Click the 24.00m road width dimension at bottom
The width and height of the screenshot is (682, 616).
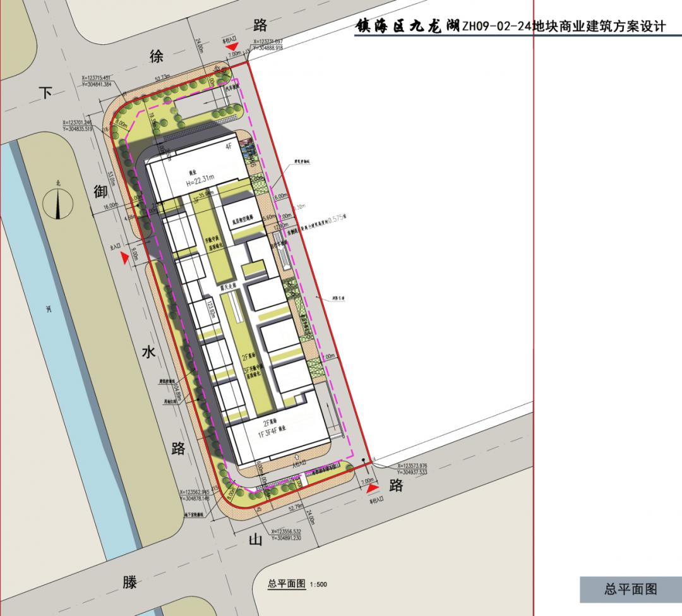tap(311, 517)
